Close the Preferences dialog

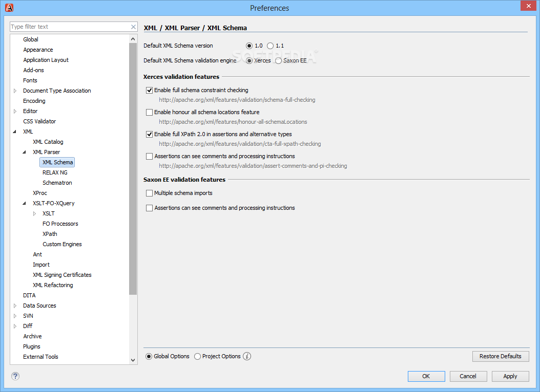click(528, 6)
